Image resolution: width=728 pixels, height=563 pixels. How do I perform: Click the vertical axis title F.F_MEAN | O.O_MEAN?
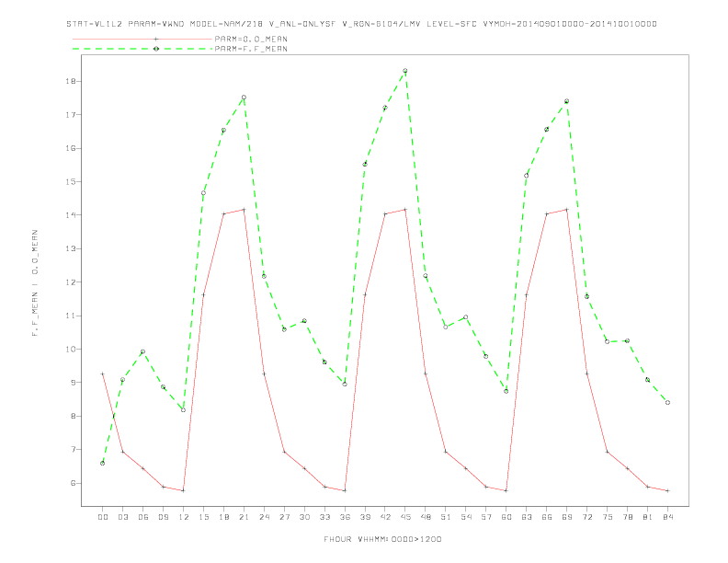pos(35,283)
